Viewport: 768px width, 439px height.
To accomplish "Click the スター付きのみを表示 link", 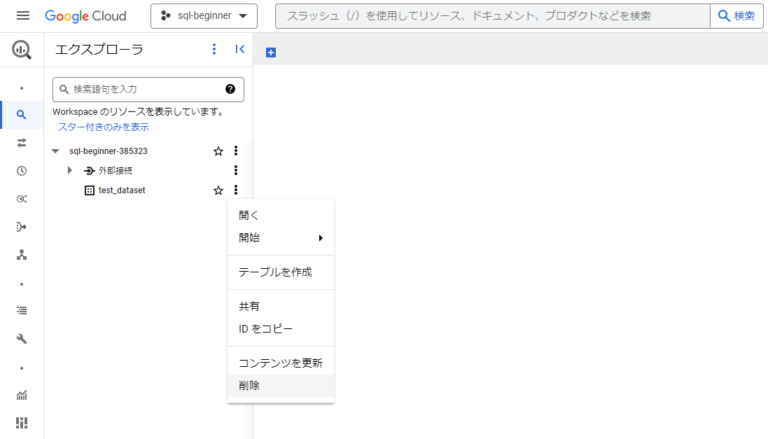I will (x=103, y=127).
